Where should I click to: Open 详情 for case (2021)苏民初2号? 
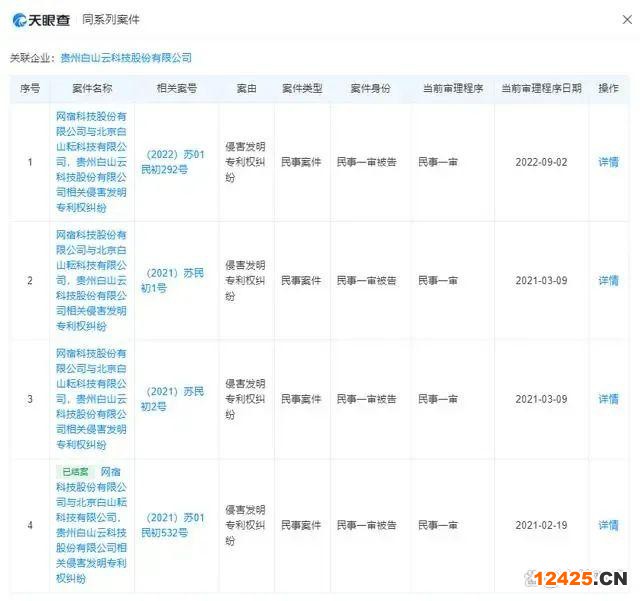coord(608,399)
